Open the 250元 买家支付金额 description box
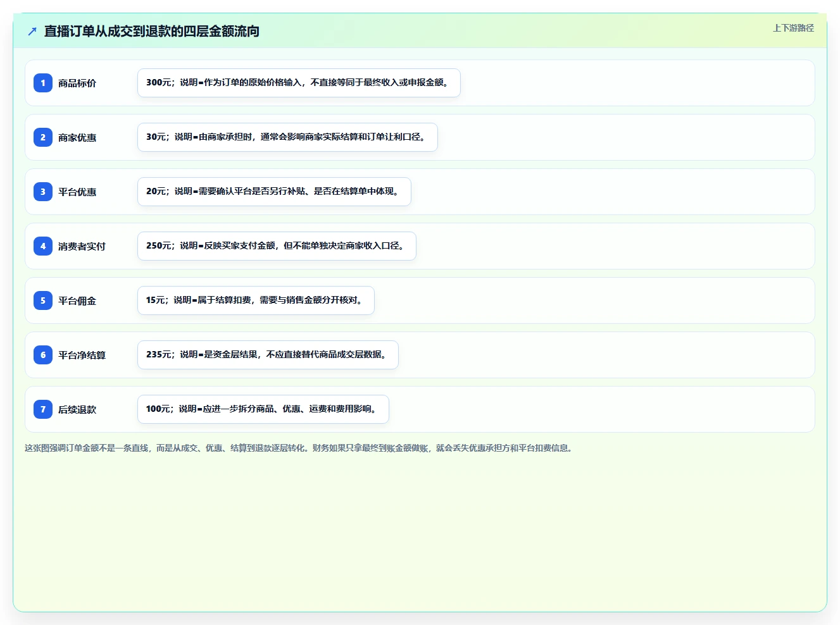 pos(277,246)
